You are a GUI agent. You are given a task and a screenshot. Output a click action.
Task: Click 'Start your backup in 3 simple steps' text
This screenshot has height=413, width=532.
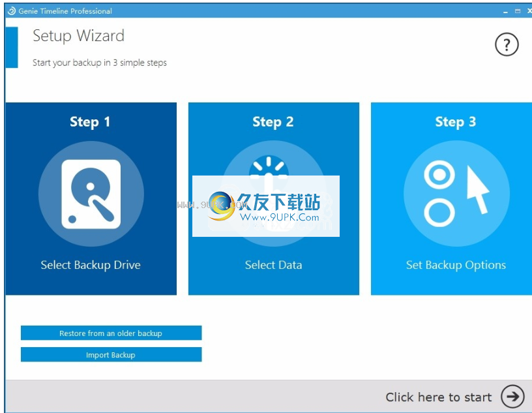tap(99, 63)
